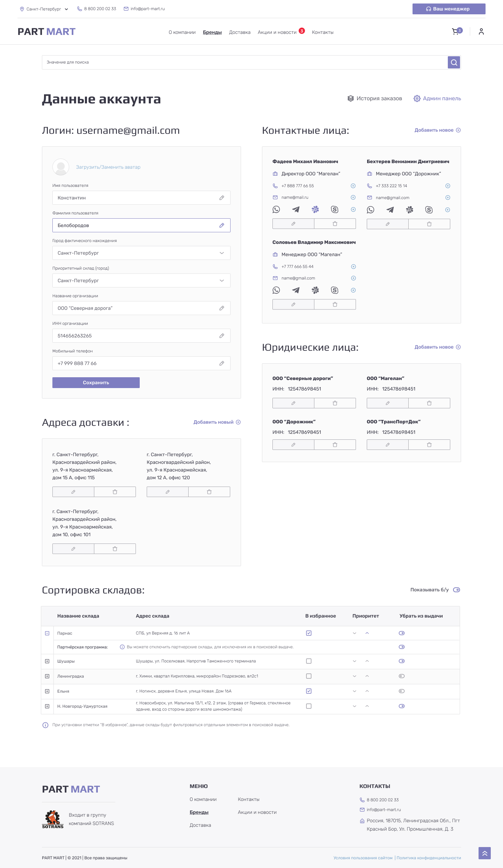This screenshot has width=503, height=868.
Task: Open WhatsApp for Фадеев Михаил Иванович
Action: tap(276, 210)
